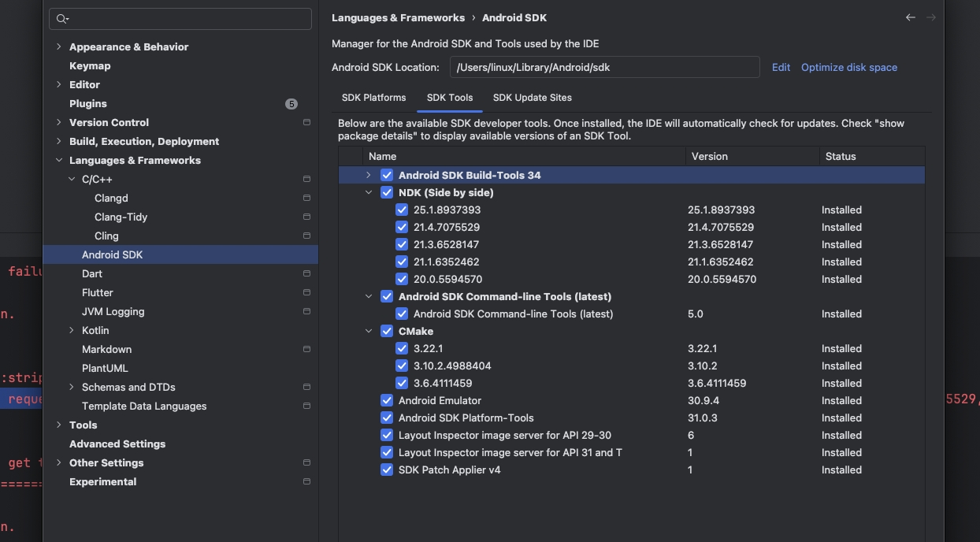Screen dimensions: 980x542
Task: Uncheck Layout Inspector image server for API 29-30
Action: 387,435
